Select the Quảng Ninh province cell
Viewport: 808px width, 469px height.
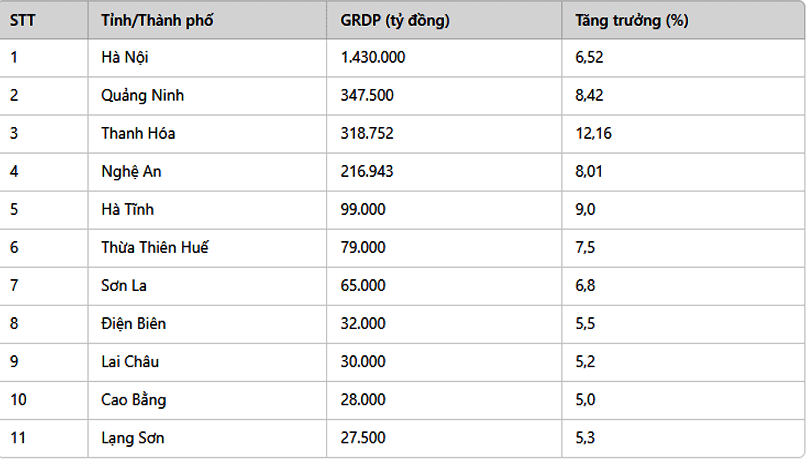[207, 96]
